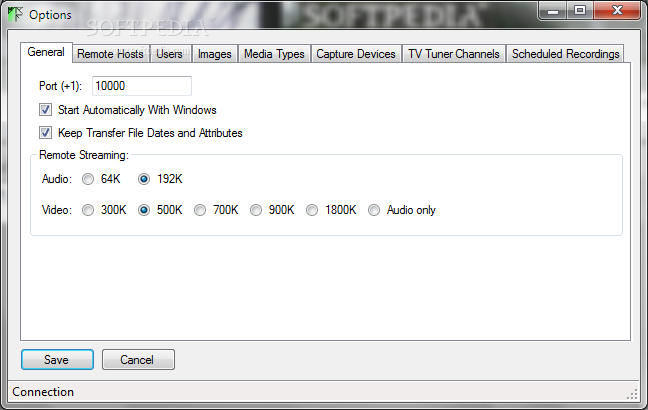Viewport: 648px width, 410px height.
Task: Click the Cancel button
Action: [x=138, y=360]
